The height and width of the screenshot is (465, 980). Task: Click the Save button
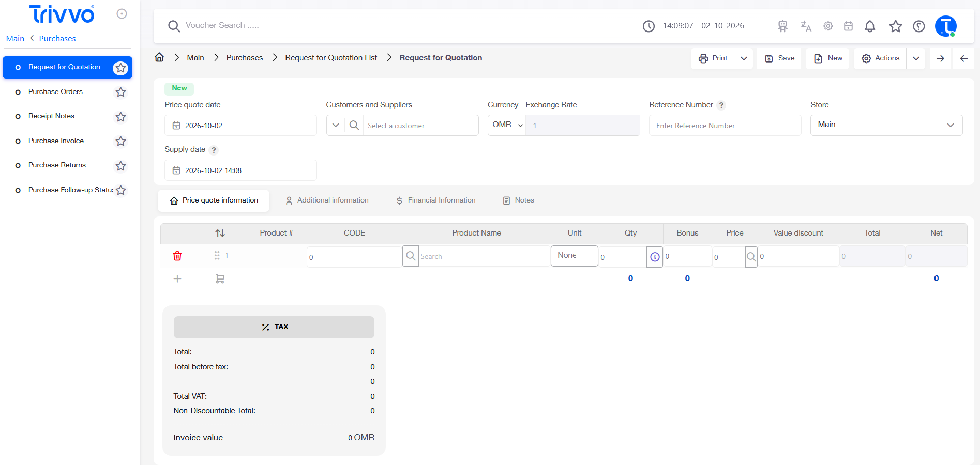pos(779,58)
